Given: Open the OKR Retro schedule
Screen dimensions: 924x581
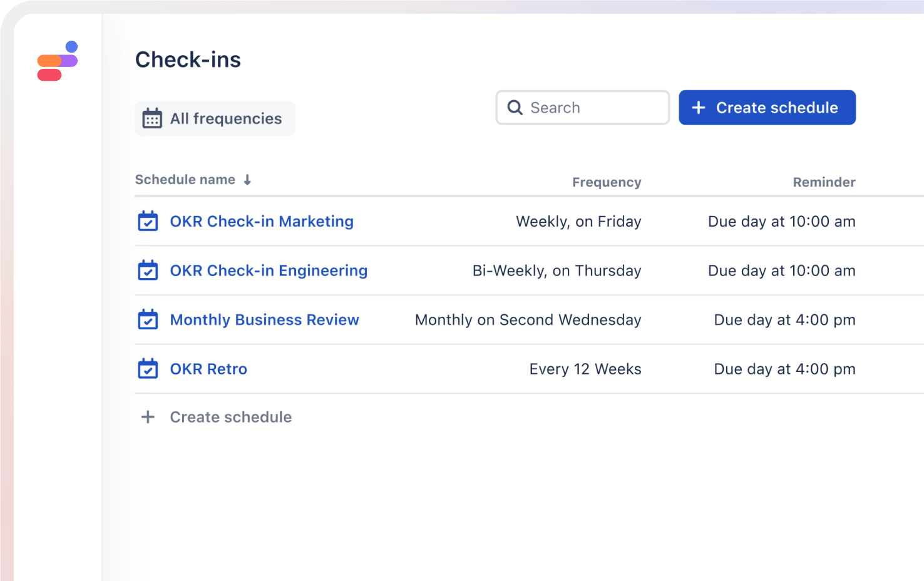Looking at the screenshot, I should pyautogui.click(x=208, y=369).
